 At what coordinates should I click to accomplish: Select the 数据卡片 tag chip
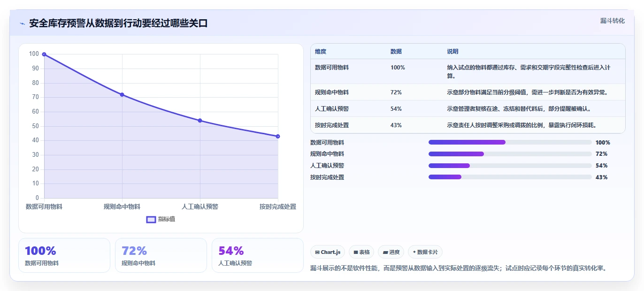(x=425, y=252)
